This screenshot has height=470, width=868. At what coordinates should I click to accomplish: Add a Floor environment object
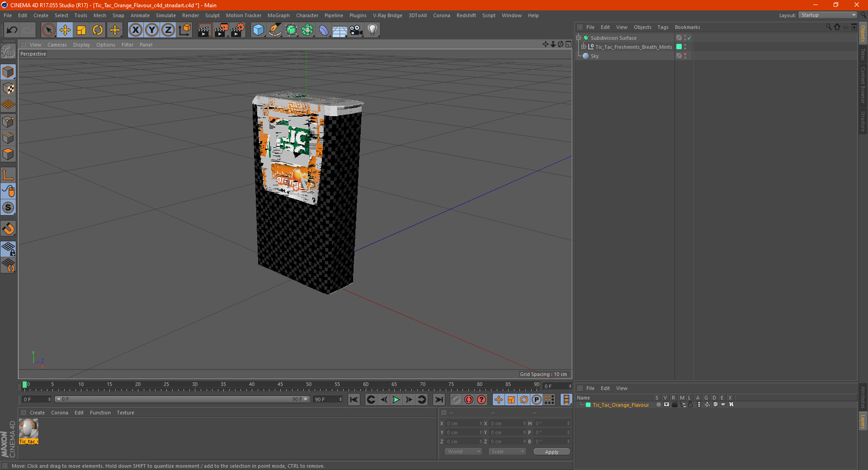340,30
